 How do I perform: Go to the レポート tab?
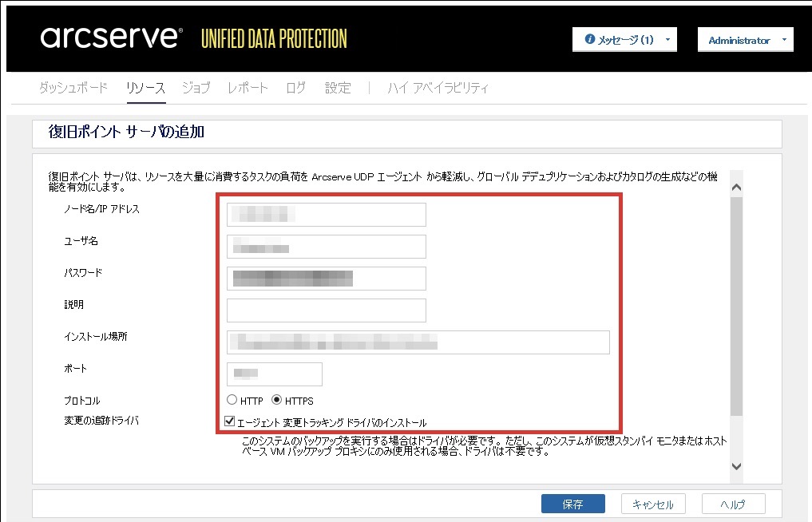tap(248, 88)
